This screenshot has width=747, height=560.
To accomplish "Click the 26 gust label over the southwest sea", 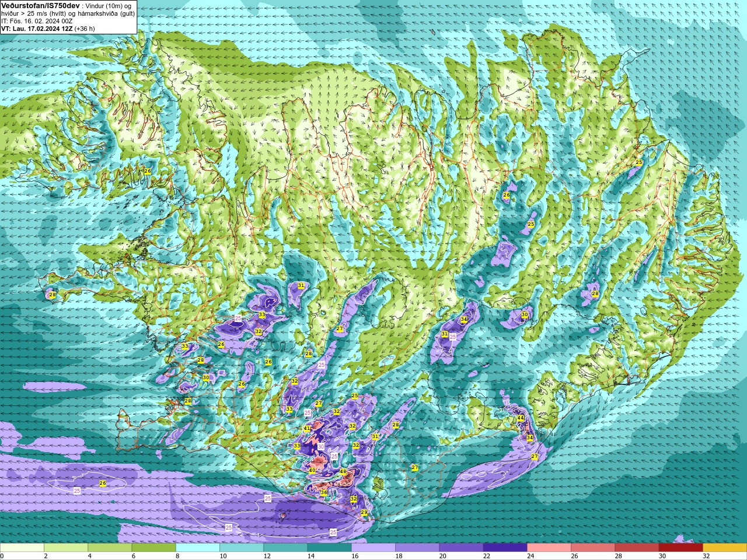I will (103, 484).
